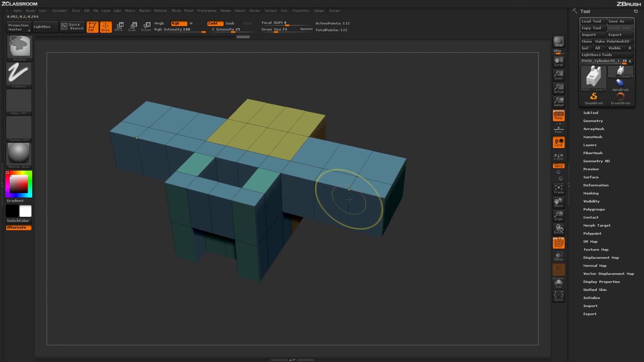
Task: Pick a color in the color picker
Action: pyautogui.click(x=19, y=184)
